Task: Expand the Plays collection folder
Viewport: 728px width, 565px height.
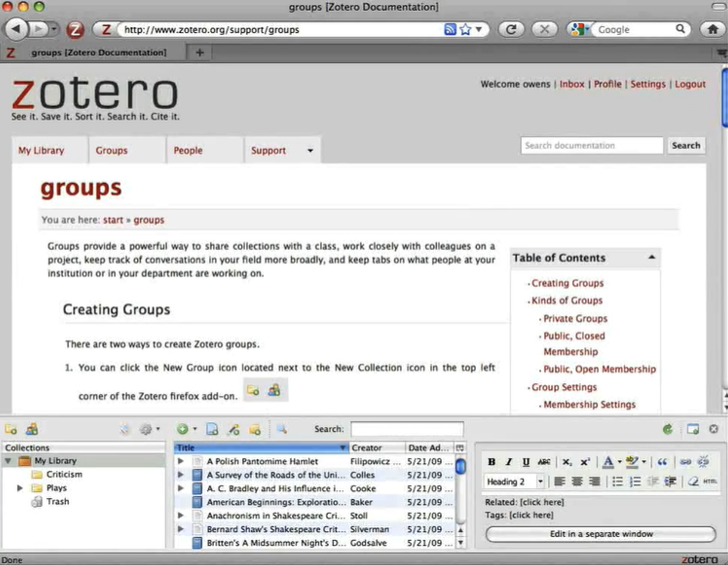Action: coord(20,488)
